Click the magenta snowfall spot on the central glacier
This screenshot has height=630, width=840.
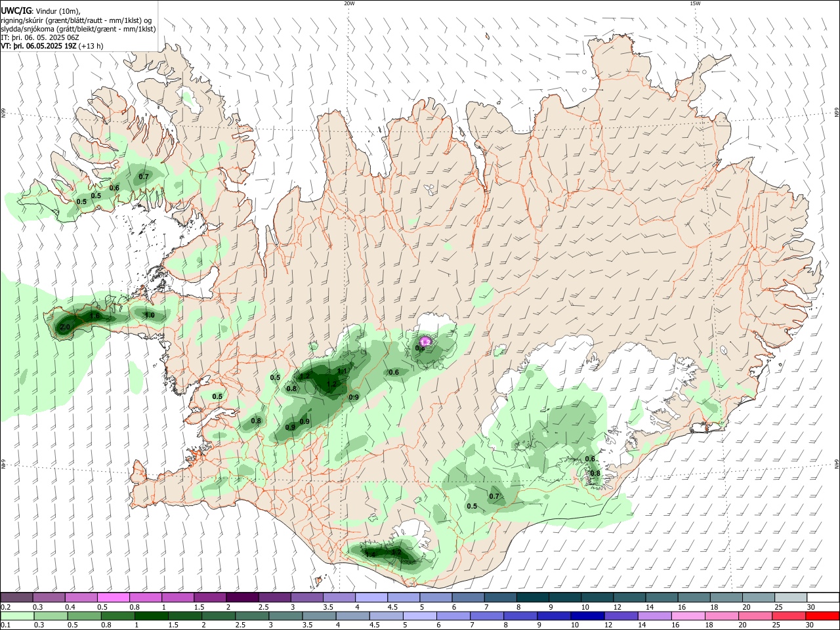coord(425,341)
